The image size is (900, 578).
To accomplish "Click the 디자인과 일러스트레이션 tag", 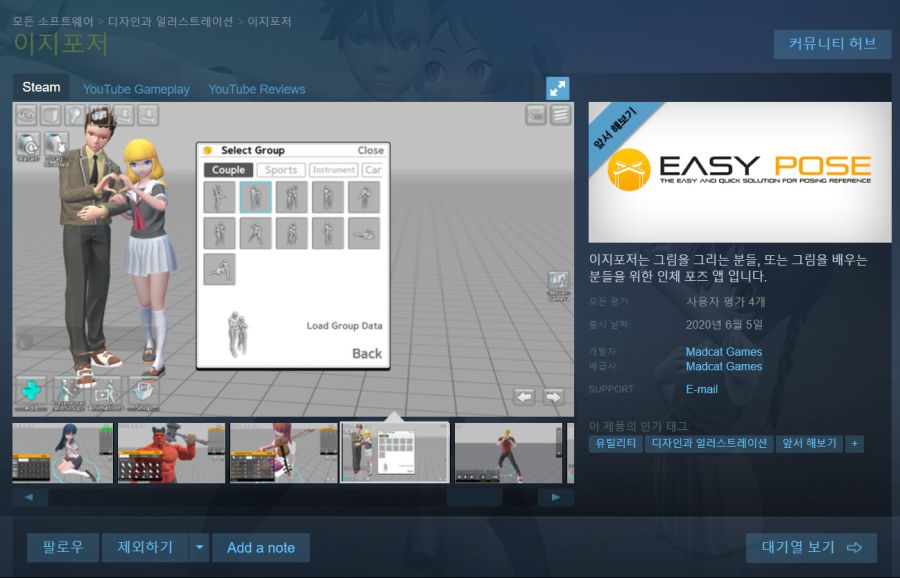I will pyautogui.click(x=709, y=443).
